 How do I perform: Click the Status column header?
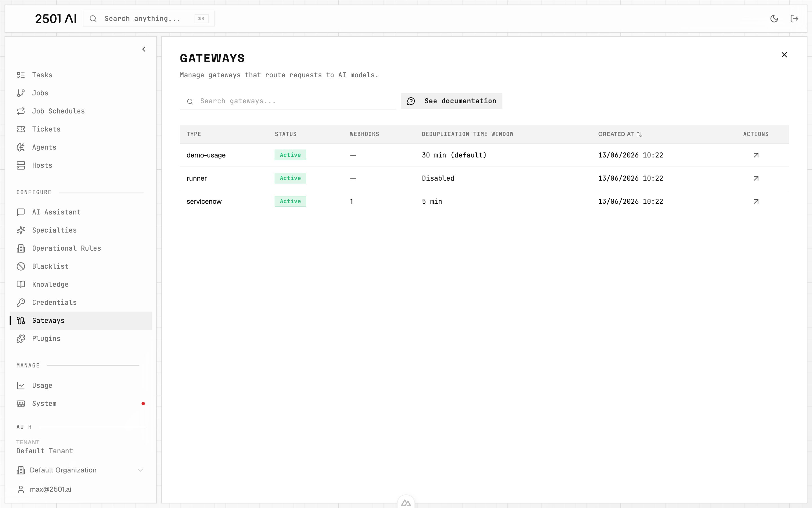pyautogui.click(x=286, y=134)
